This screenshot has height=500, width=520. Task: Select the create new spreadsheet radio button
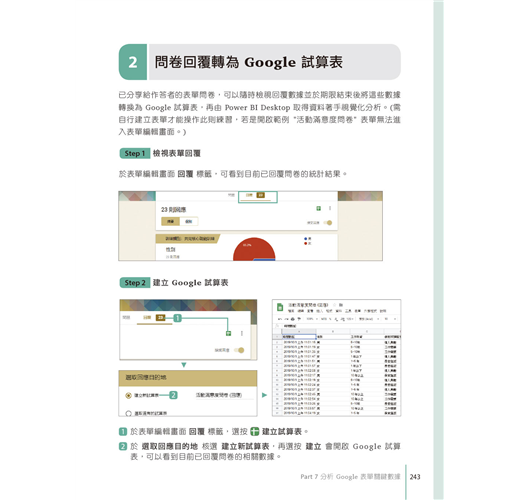[128, 396]
